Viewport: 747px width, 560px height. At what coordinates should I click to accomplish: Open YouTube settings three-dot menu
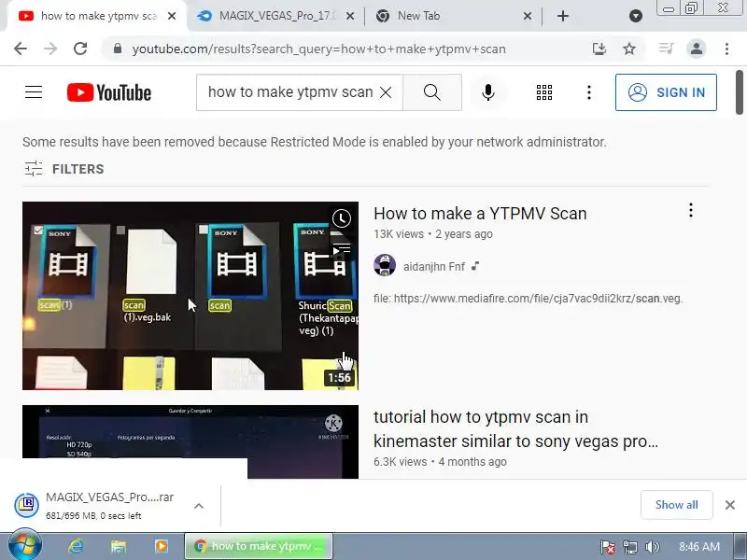coord(589,92)
